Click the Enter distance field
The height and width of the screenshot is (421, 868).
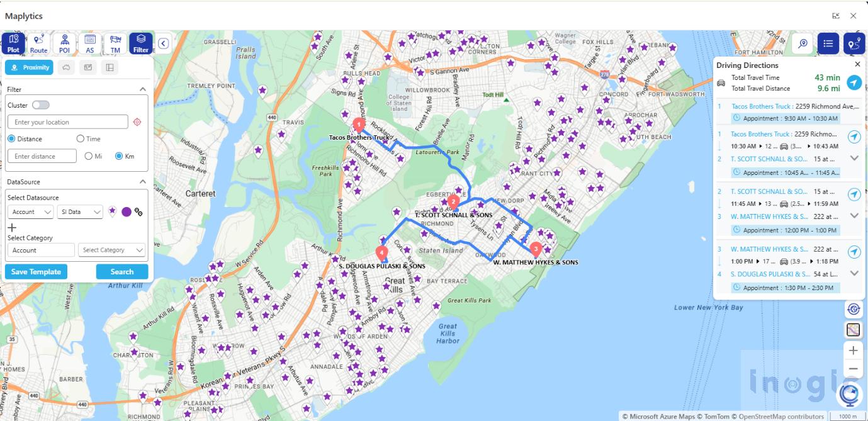tap(42, 156)
